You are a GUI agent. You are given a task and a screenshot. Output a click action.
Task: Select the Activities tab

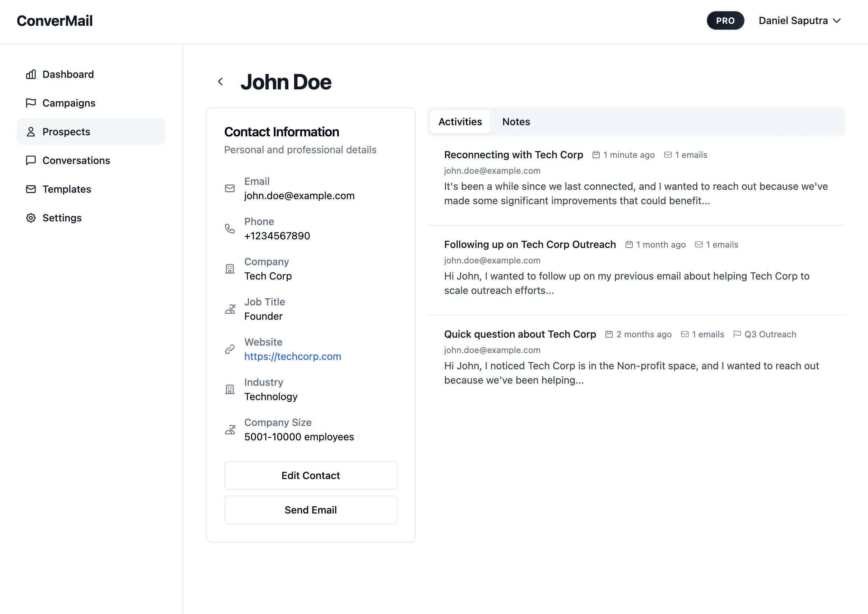coord(460,122)
